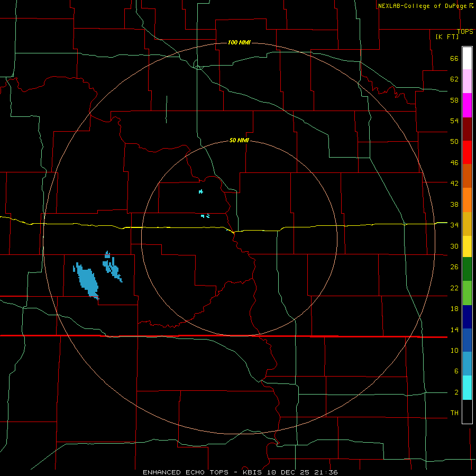Click the 66 legend value label
The image size is (476, 476).
point(454,58)
